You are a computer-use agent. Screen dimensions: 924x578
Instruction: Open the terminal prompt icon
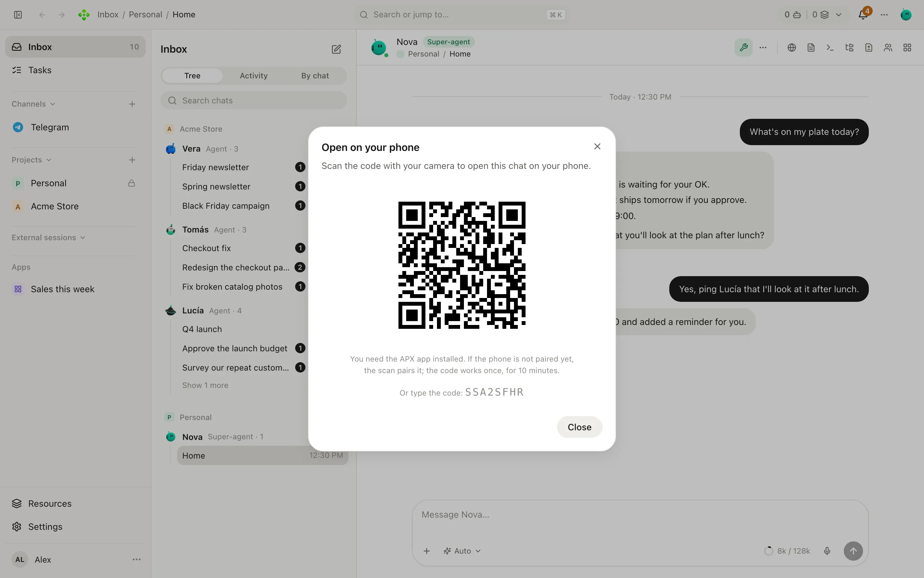tap(830, 48)
